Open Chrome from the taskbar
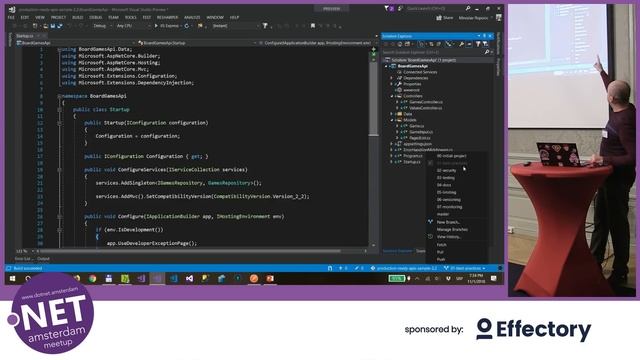This screenshot has height=360, width=640. (93, 279)
